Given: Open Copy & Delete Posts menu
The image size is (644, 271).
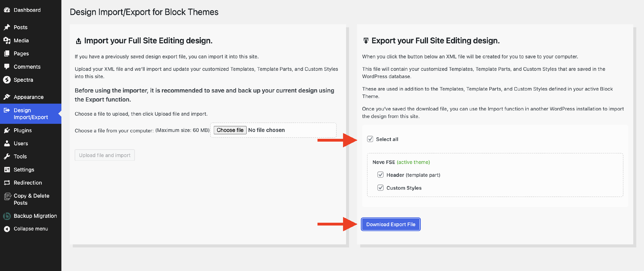Looking at the screenshot, I should [x=31, y=199].
